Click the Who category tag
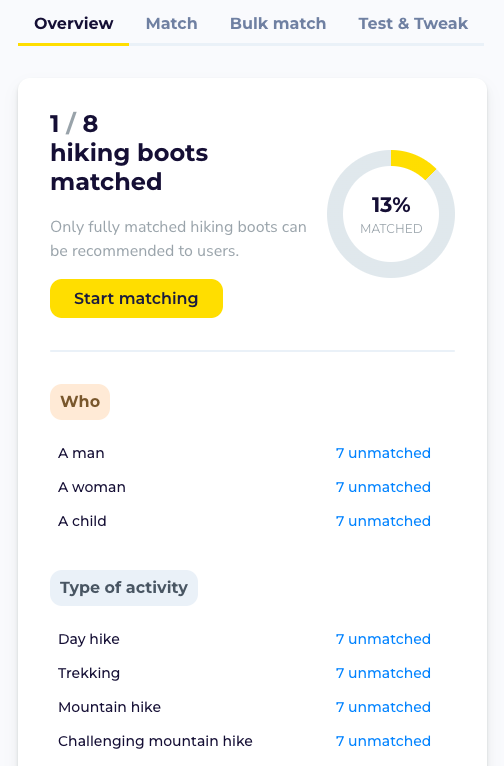Screen dimensions: 504x766 [x=80, y=402]
